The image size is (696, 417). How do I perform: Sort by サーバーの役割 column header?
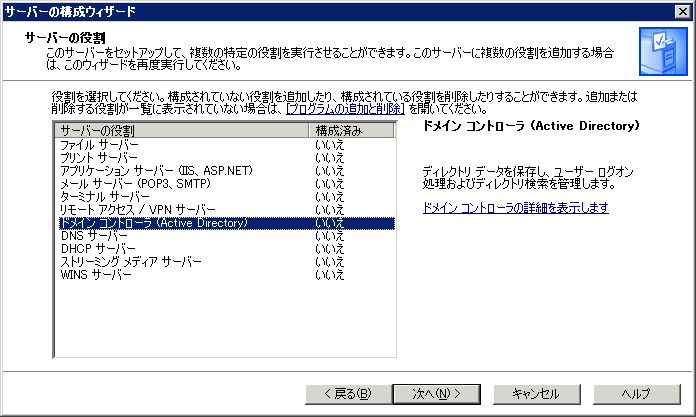click(x=182, y=131)
